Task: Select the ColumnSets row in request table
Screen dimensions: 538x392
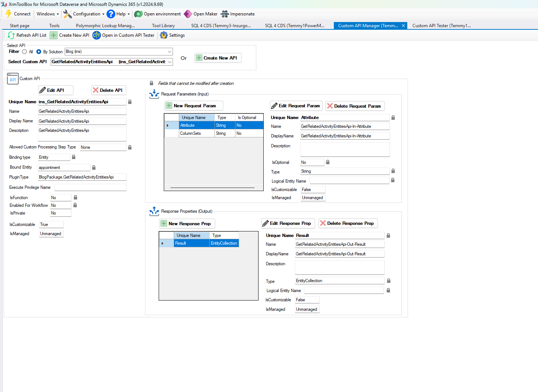Action: pos(214,133)
